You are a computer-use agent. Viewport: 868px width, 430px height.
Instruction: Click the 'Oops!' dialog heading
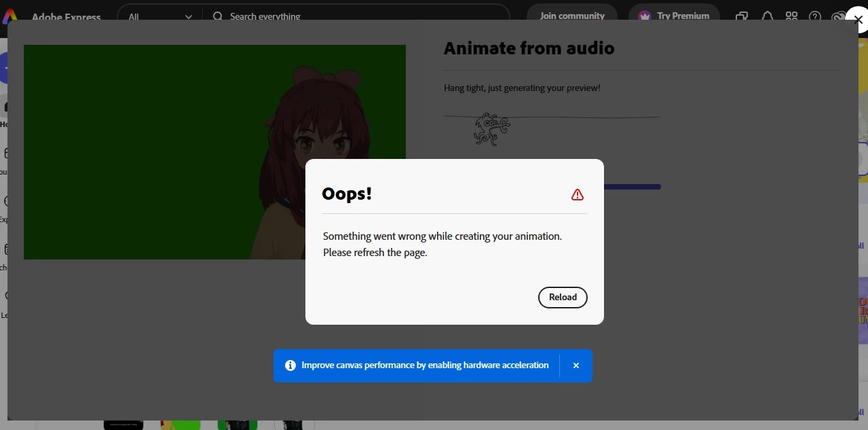pos(347,194)
